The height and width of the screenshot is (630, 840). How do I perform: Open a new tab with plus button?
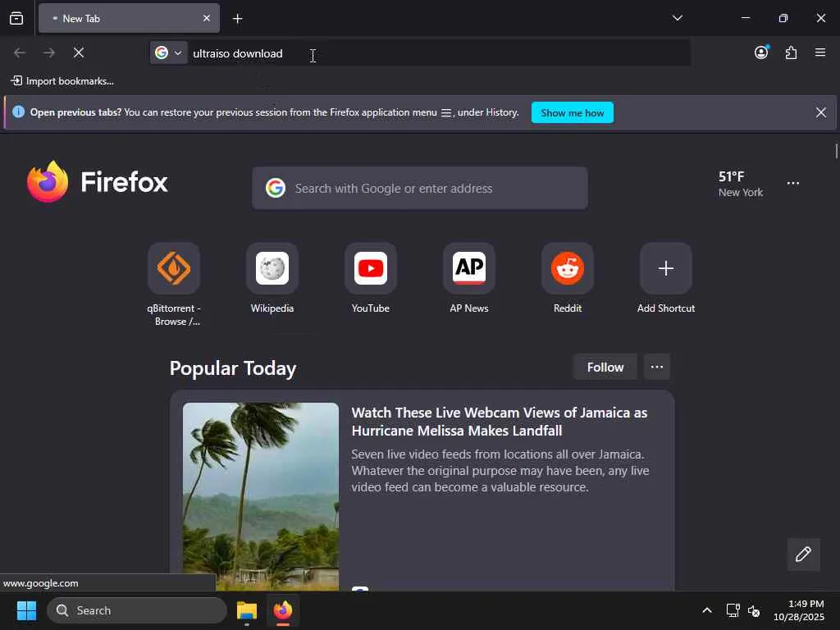(x=237, y=19)
